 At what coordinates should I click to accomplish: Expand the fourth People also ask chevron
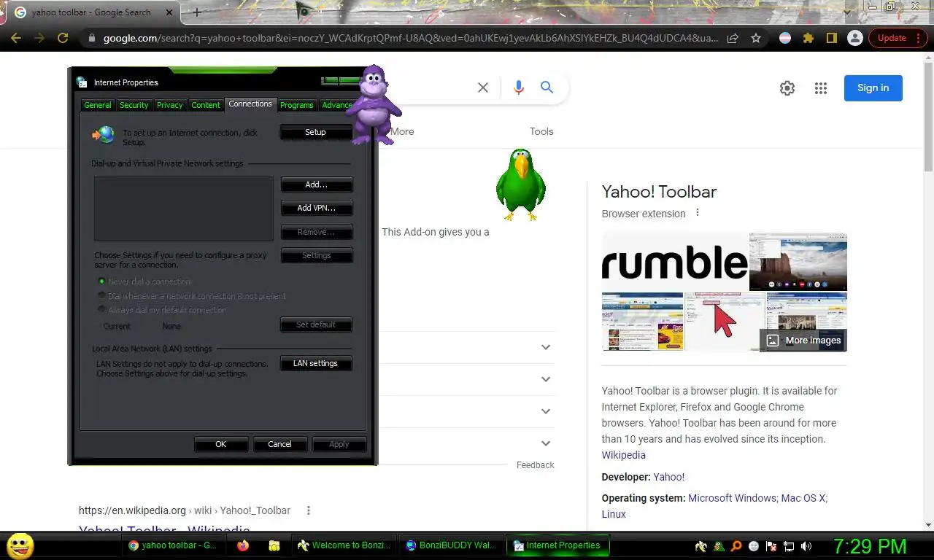[546, 443]
